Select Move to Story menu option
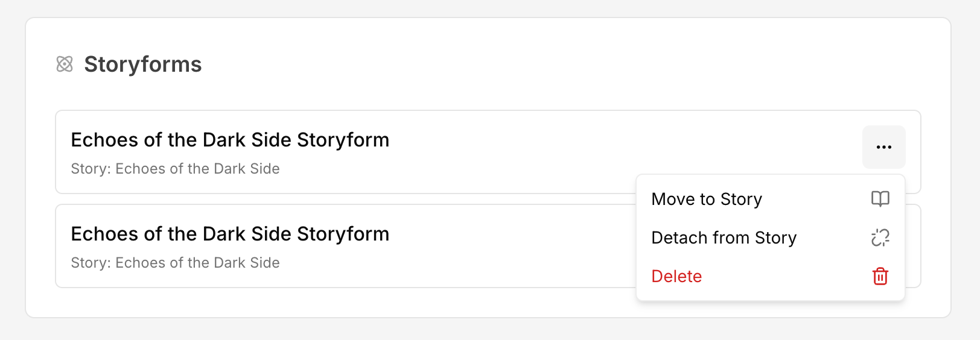 tap(707, 199)
